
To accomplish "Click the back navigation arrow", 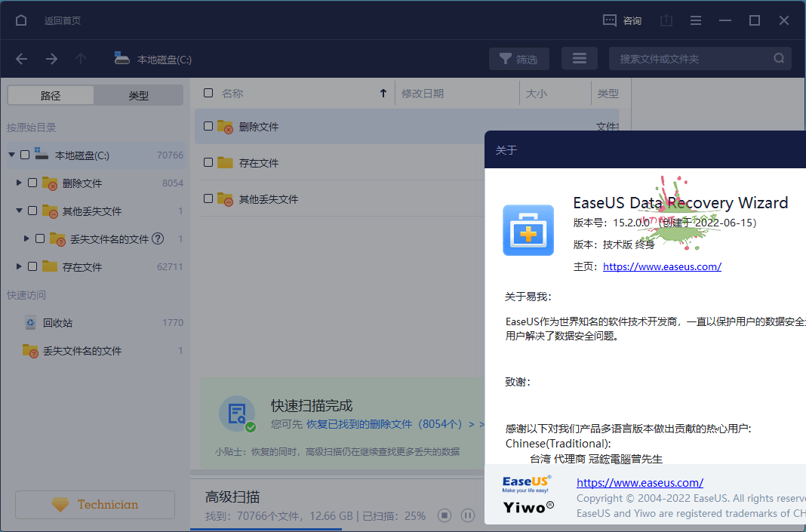I will tap(21, 58).
